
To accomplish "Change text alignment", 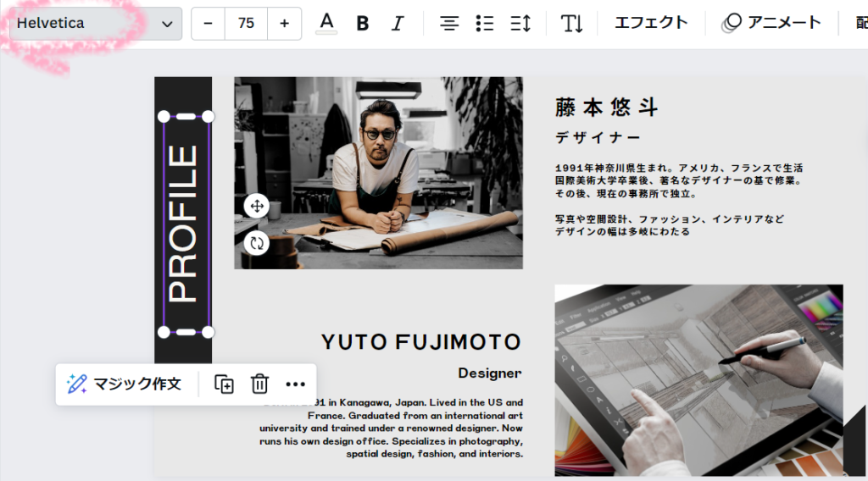I will coord(449,23).
